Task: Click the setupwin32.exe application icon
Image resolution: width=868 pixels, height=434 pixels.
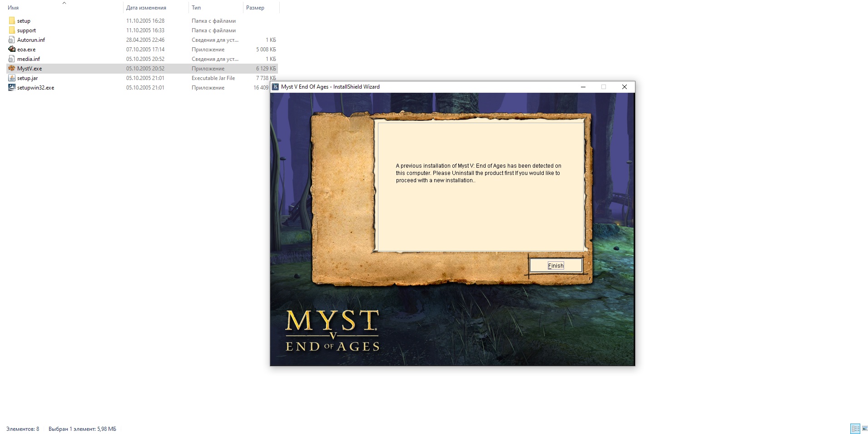Action: point(12,88)
